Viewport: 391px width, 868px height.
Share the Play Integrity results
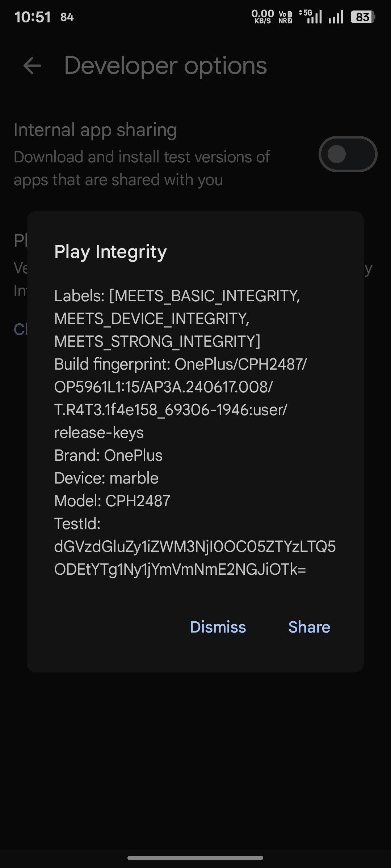(309, 627)
